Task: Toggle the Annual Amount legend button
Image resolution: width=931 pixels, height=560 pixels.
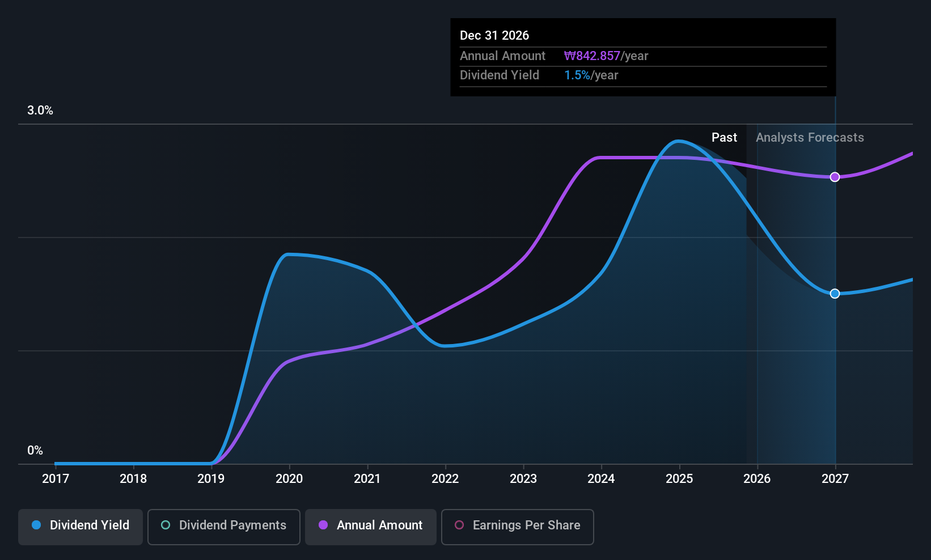Action: coord(371,527)
